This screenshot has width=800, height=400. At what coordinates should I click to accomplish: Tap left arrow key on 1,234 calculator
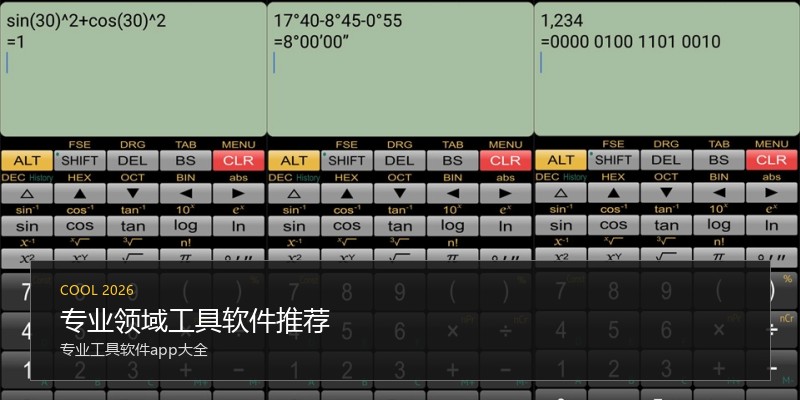click(x=719, y=192)
